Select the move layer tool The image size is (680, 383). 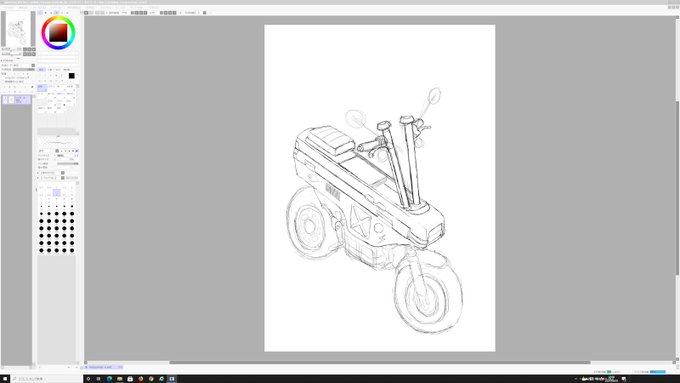[x=39, y=81]
